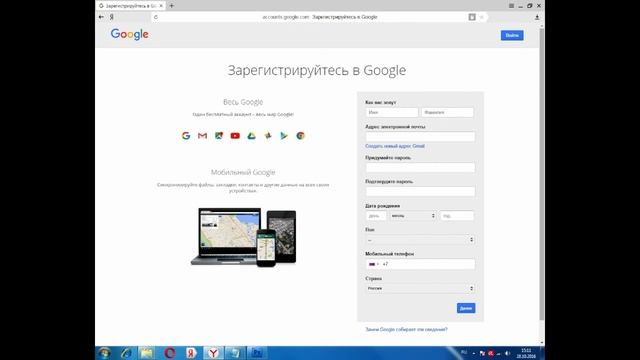Image resolution: width=640 pixels, height=360 pixels.
Task: Go back with the browser back arrow
Action: [x=101, y=17]
